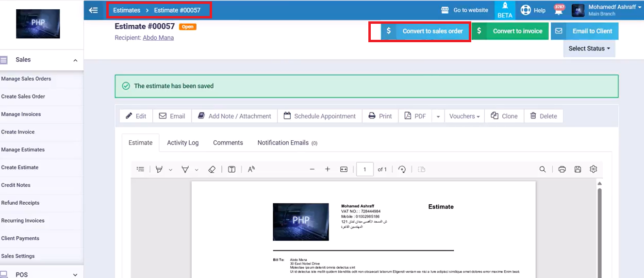Click the fit to width icon
Viewport: 644px width, 278px height.
344,169
